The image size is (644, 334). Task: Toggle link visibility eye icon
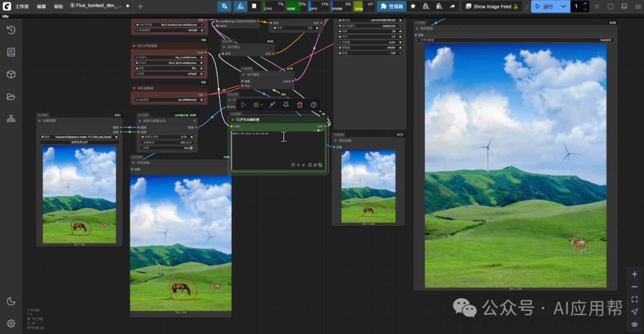click(x=634, y=324)
